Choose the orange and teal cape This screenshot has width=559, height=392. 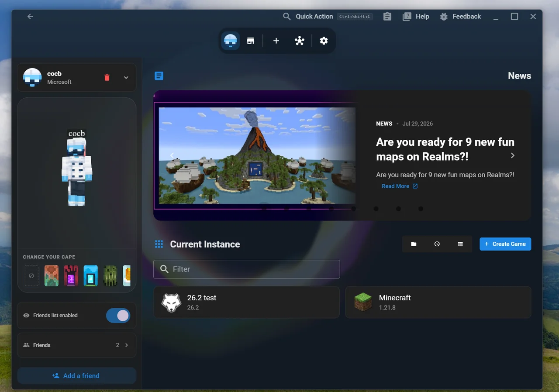click(x=52, y=276)
